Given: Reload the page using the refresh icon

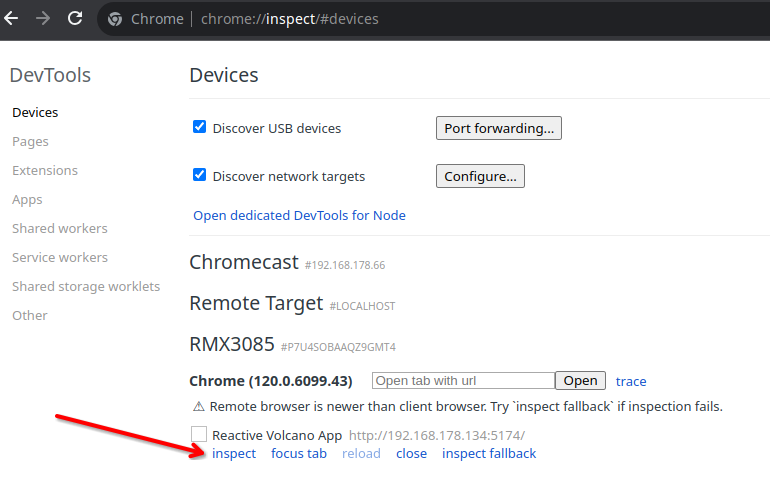Looking at the screenshot, I should pyautogui.click(x=75, y=19).
